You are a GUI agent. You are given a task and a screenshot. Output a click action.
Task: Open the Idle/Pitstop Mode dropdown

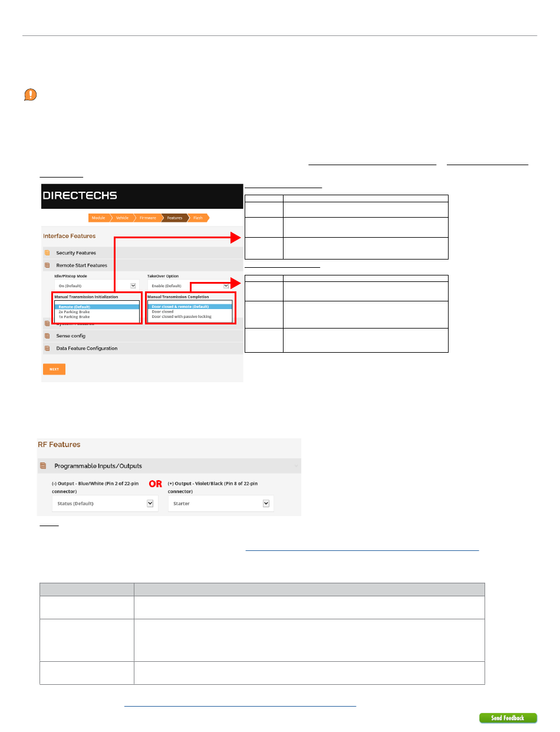click(x=95, y=285)
